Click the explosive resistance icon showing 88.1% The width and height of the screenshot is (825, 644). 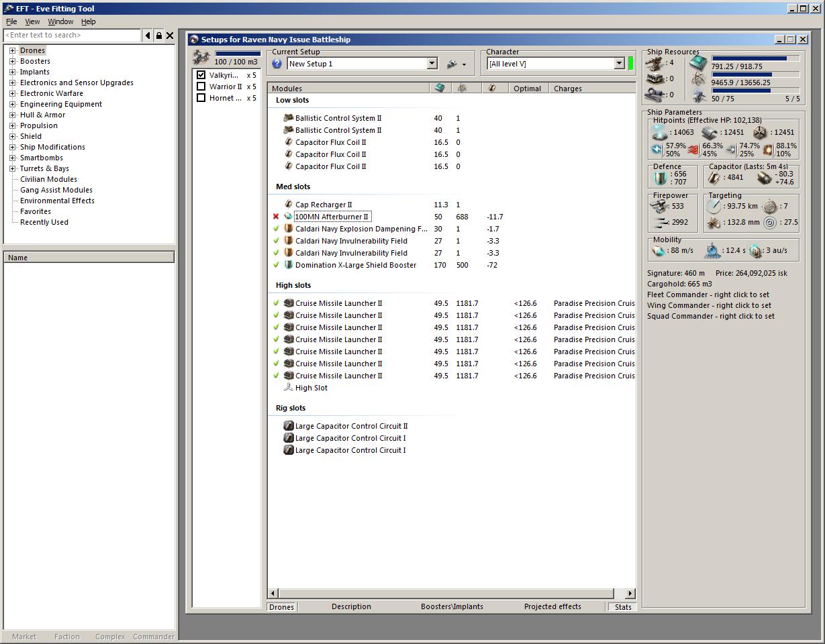768,150
